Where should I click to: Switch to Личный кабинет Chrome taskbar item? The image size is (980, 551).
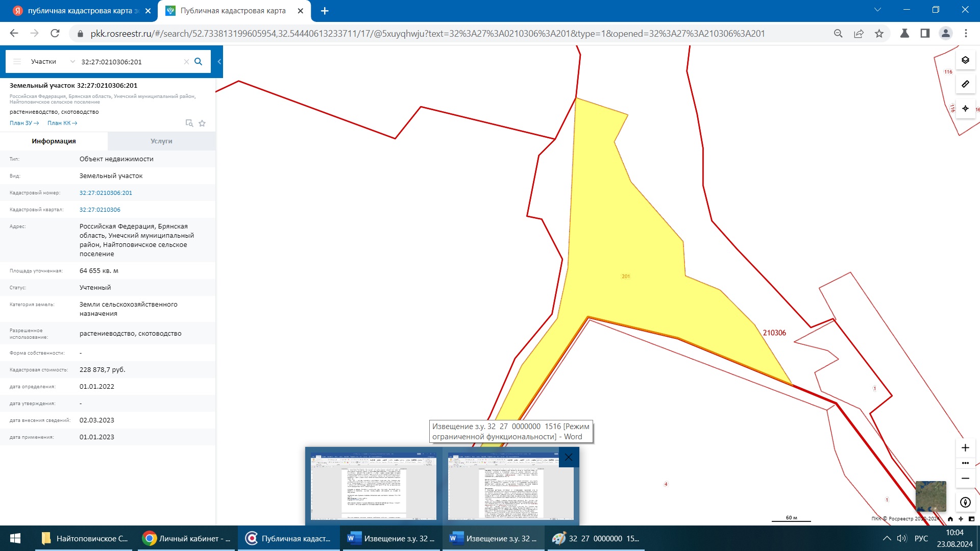coord(187,538)
